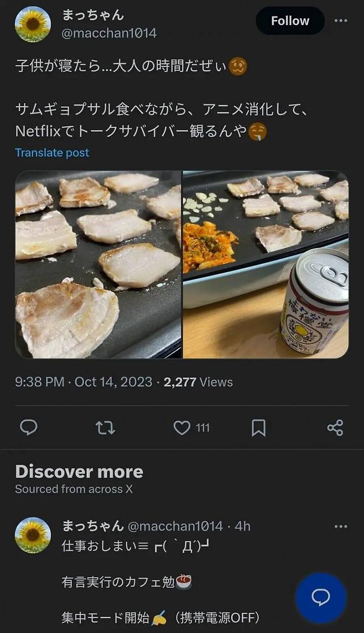
Task: Tap the blue floating compose reply button
Action: pos(320,598)
